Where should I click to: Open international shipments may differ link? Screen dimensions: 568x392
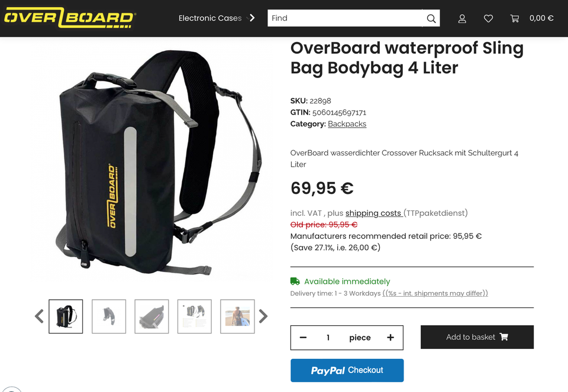point(435,293)
